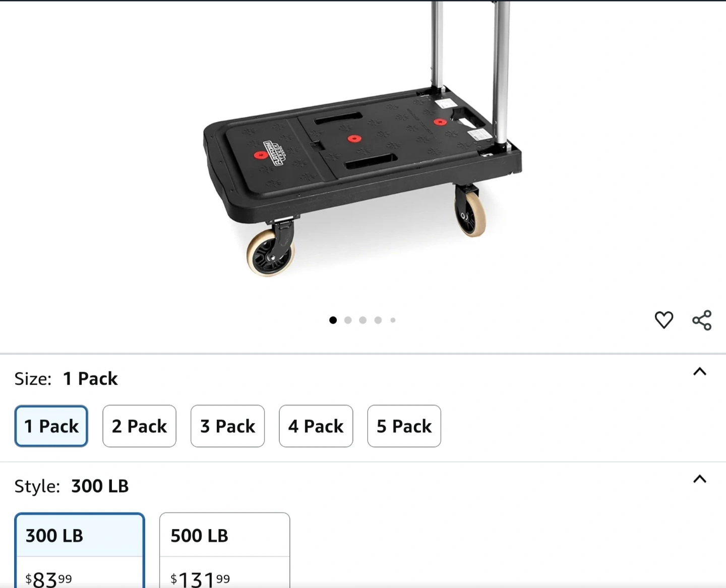Choose the 4 Pack size
726x588 pixels.
316,426
